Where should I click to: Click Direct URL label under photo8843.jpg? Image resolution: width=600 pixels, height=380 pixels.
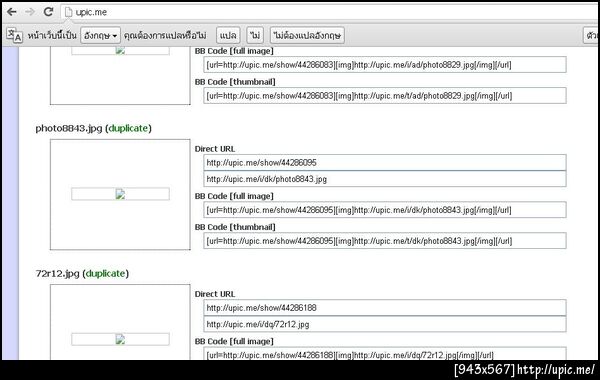pyautogui.click(x=215, y=149)
